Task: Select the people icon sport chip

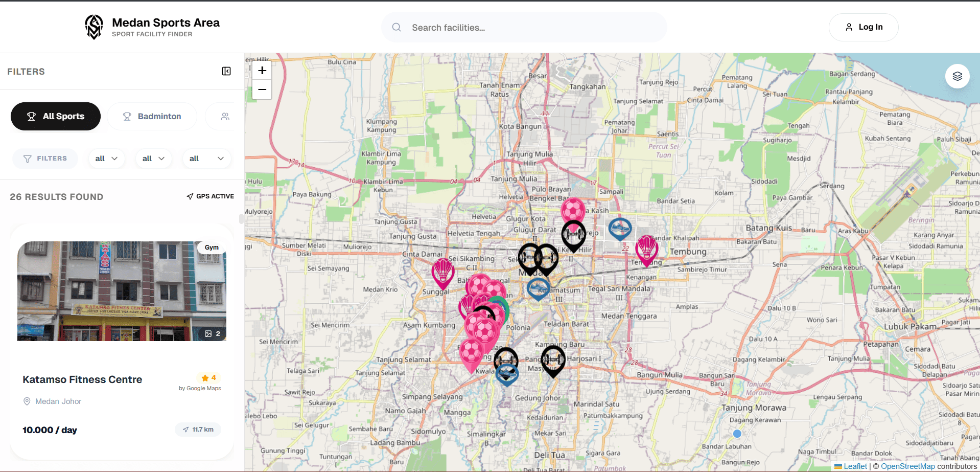Action: tap(225, 117)
